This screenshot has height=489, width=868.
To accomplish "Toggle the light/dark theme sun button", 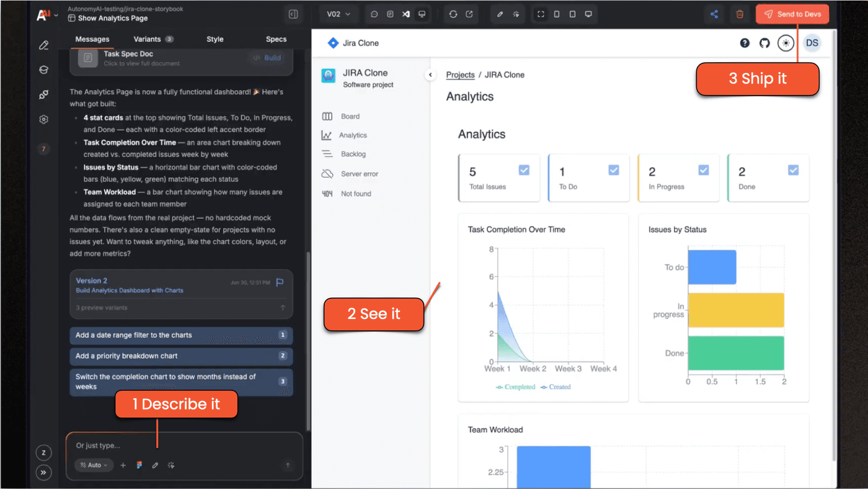I will (786, 43).
